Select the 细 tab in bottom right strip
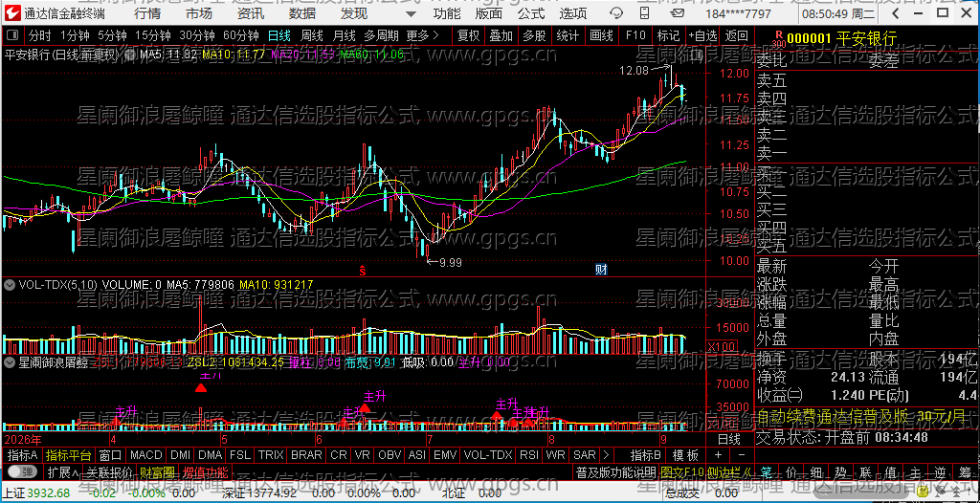Viewport: 980px width, 503px height. point(815,471)
